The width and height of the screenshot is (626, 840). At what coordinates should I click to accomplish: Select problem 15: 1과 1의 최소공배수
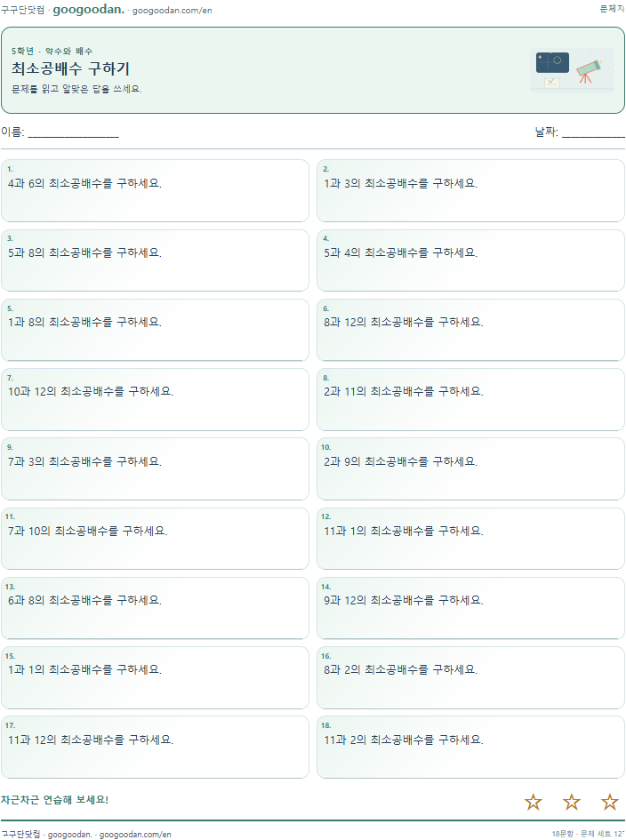(x=155, y=677)
